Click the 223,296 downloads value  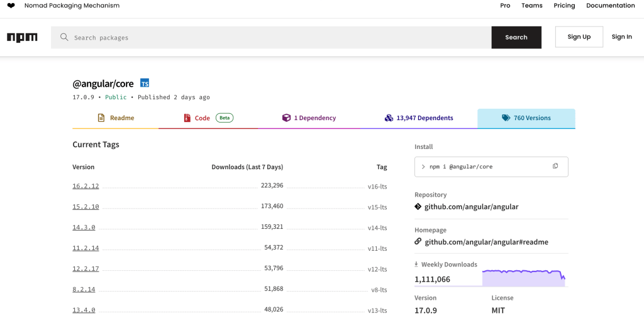pyautogui.click(x=272, y=185)
